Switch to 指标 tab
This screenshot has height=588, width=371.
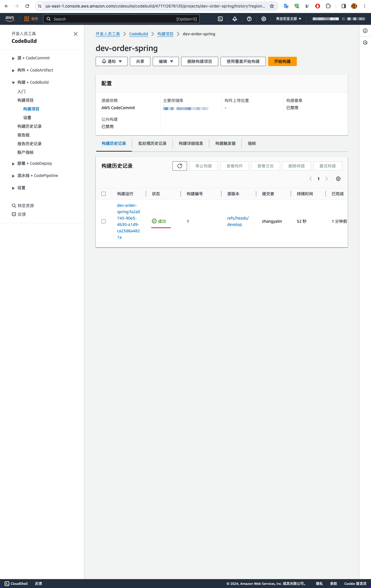click(x=252, y=143)
